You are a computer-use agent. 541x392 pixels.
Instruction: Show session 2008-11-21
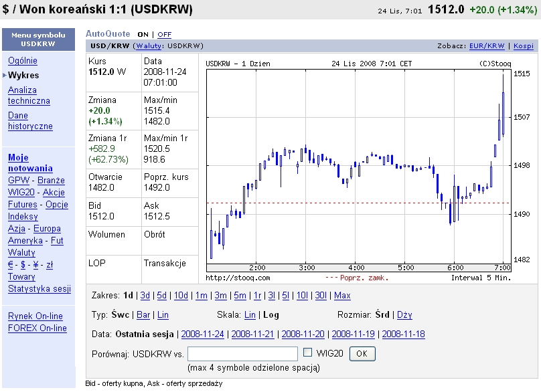pos(252,334)
